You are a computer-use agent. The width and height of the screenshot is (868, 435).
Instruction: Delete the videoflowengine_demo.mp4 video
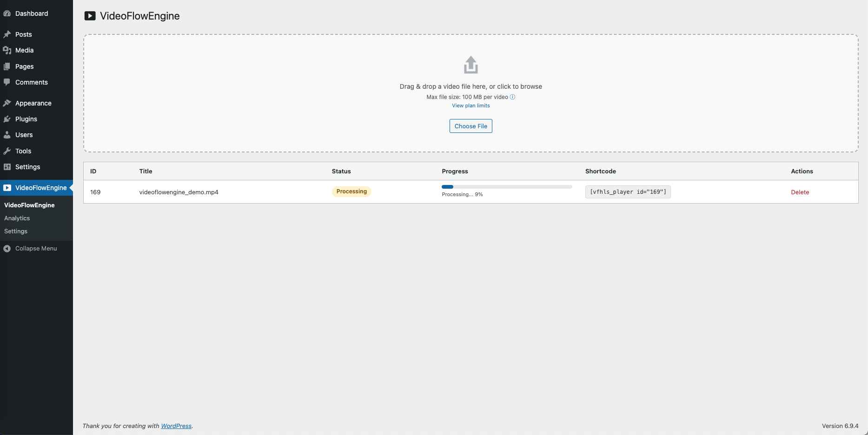[x=800, y=192]
